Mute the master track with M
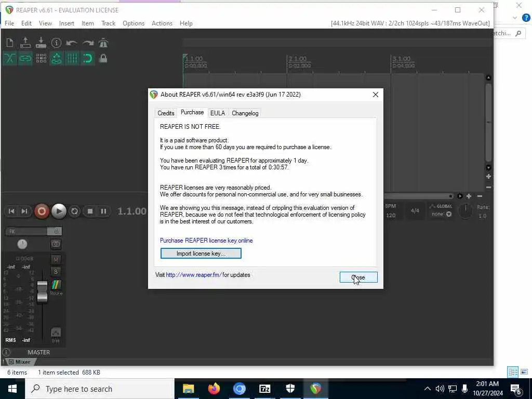The image size is (532, 399). pos(56,260)
